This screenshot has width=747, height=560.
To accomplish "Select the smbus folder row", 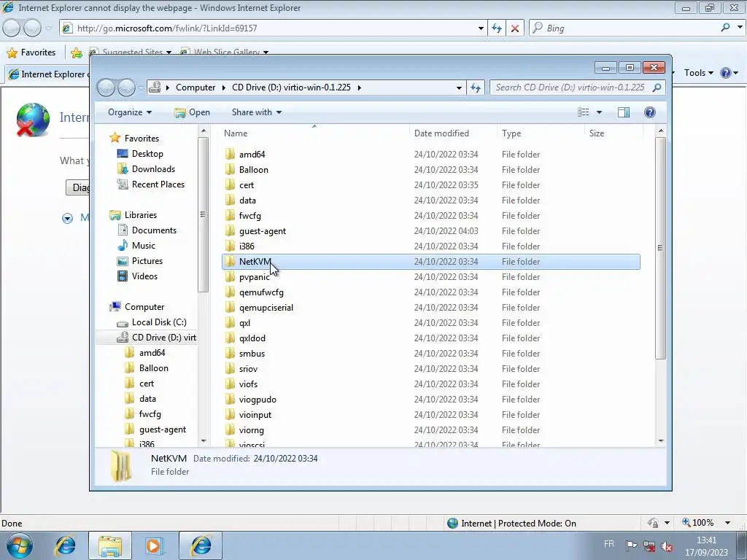I will [x=430, y=354].
